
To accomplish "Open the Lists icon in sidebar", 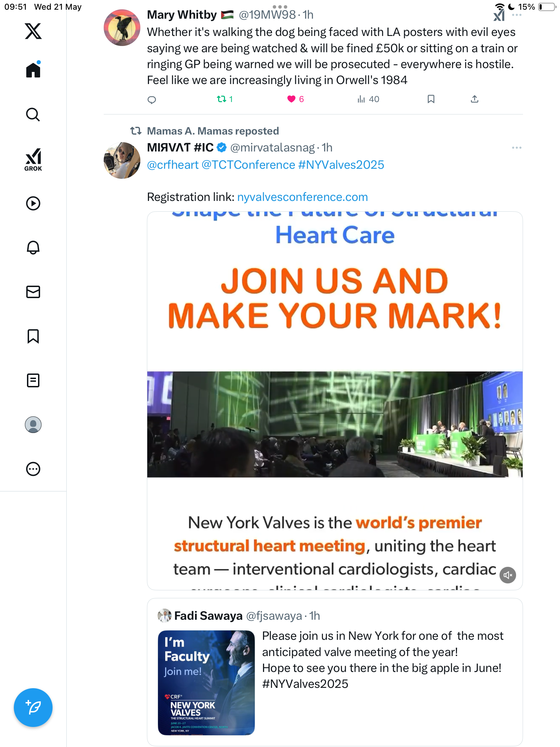I will (x=33, y=380).
